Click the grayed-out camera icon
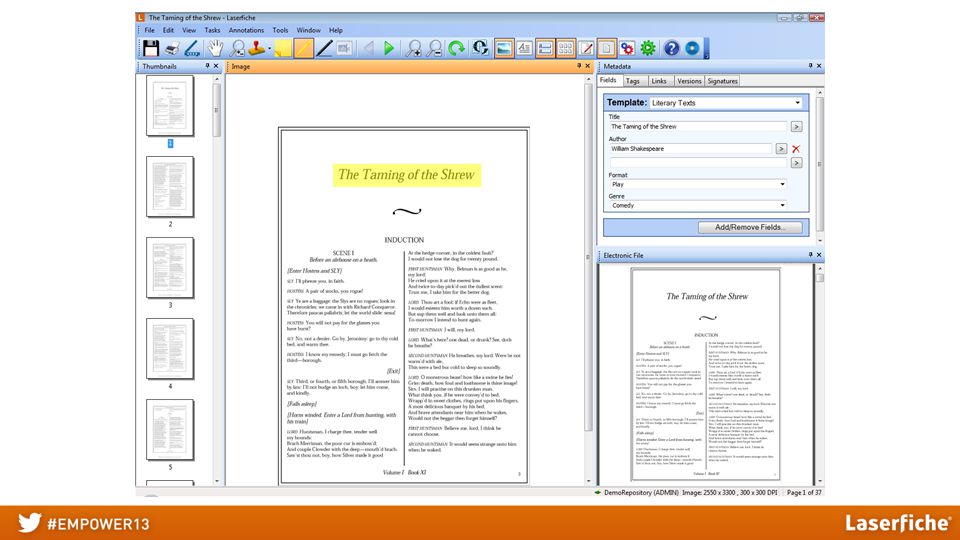 (x=344, y=48)
